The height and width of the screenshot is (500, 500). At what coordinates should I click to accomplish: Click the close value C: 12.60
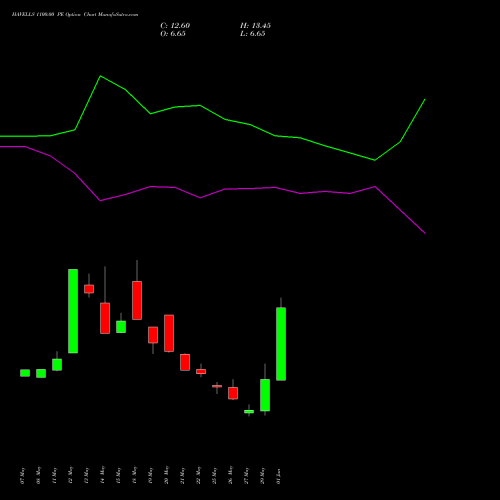(175, 26)
